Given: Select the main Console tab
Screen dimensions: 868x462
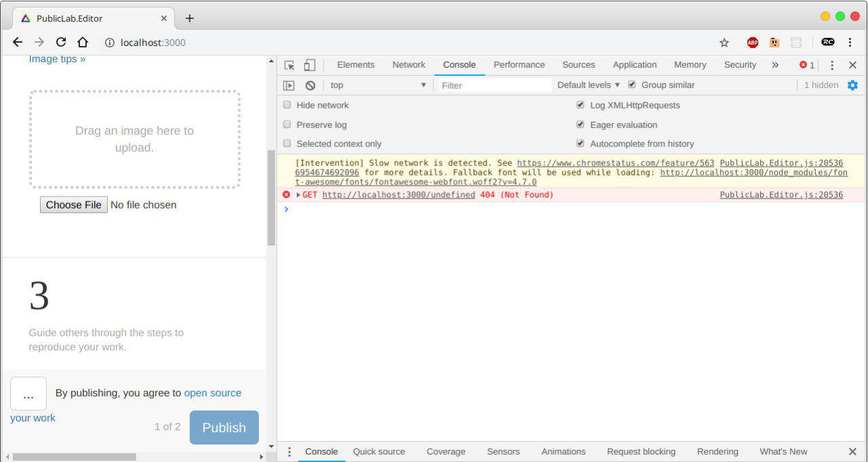Looking at the screenshot, I should tap(459, 65).
